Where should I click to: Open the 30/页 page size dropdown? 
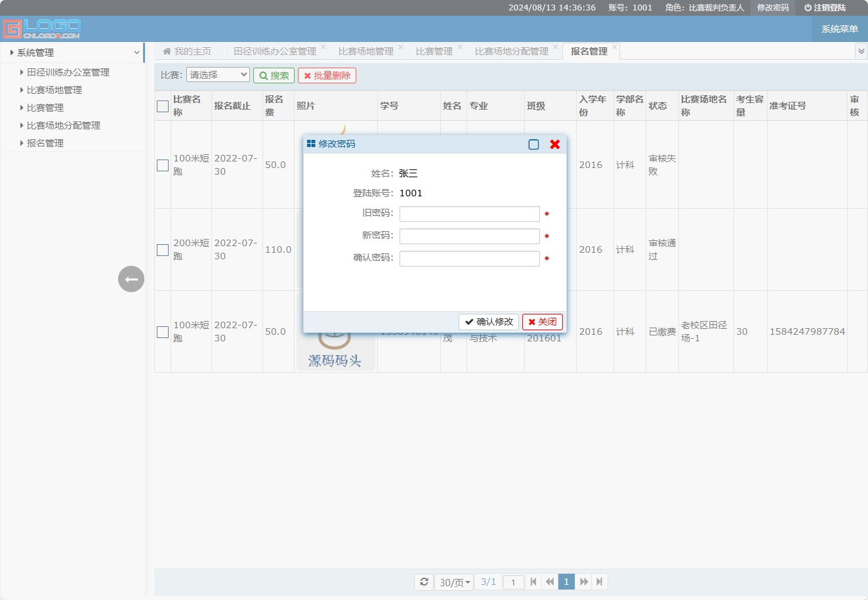pyautogui.click(x=453, y=582)
